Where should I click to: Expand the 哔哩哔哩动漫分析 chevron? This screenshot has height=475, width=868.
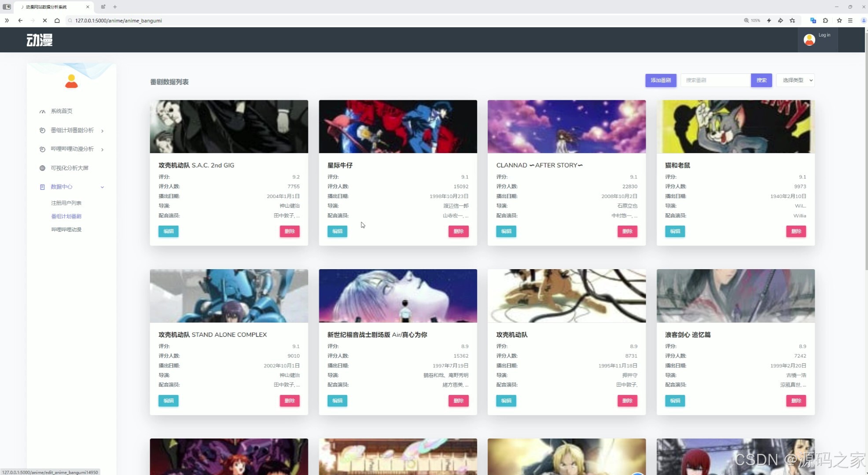[x=102, y=150]
